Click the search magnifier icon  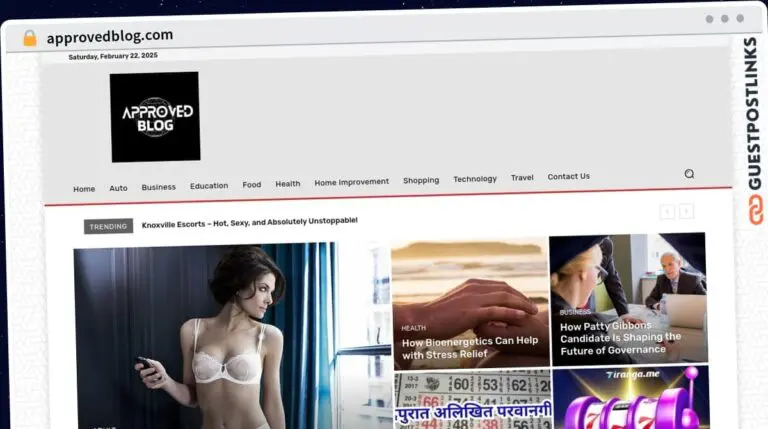point(688,174)
